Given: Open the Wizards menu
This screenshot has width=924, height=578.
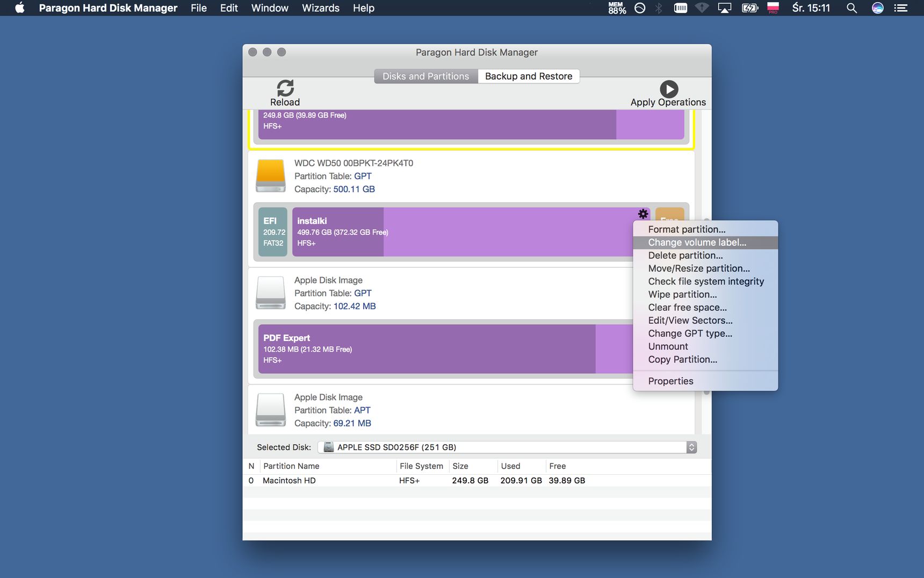Looking at the screenshot, I should 321,8.
